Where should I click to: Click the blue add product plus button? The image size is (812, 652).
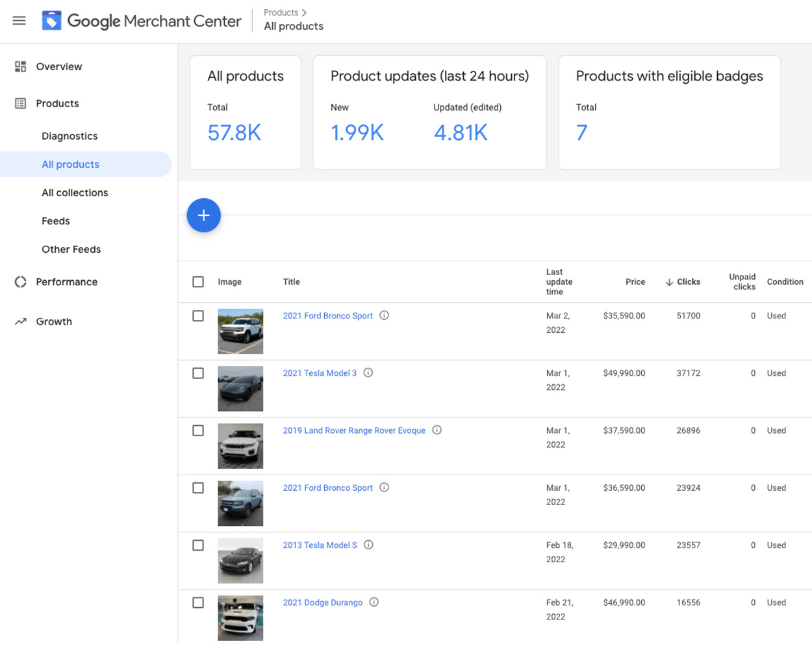click(x=203, y=215)
